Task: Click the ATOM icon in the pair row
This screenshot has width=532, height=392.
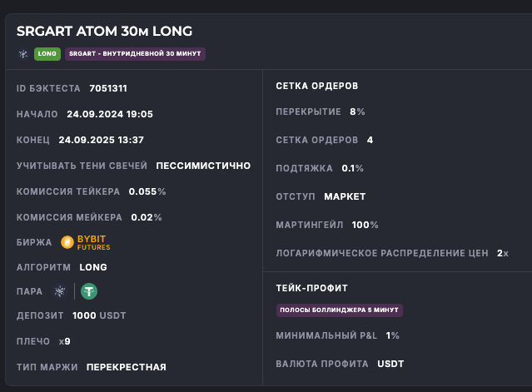Action: [59, 291]
